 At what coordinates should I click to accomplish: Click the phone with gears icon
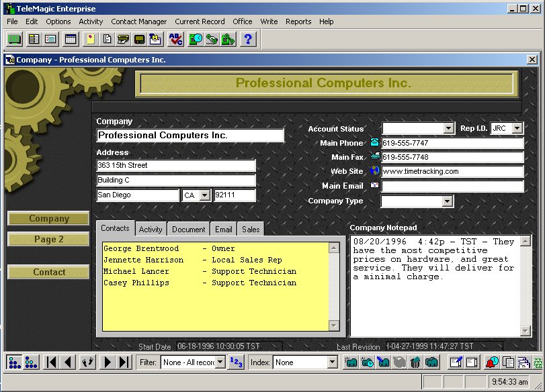coord(228,39)
